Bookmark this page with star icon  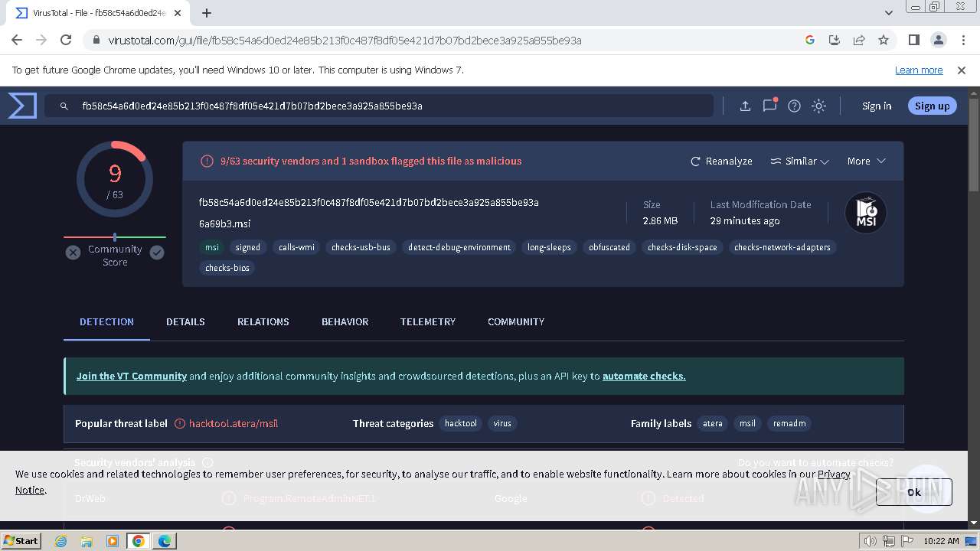(884, 40)
